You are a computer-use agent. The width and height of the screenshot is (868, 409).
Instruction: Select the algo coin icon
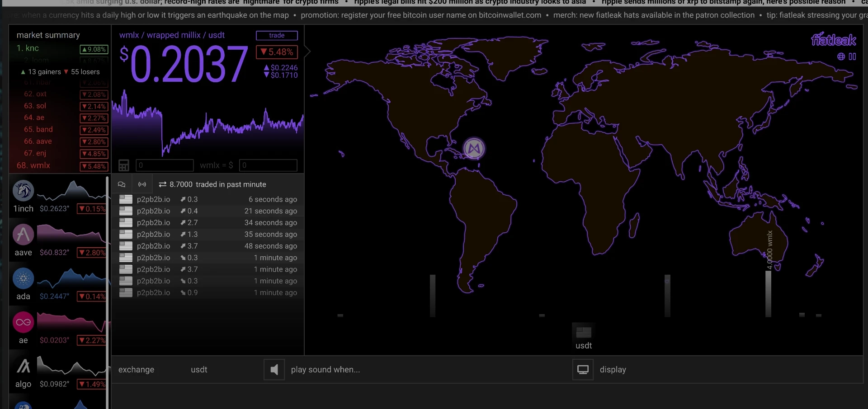24,366
